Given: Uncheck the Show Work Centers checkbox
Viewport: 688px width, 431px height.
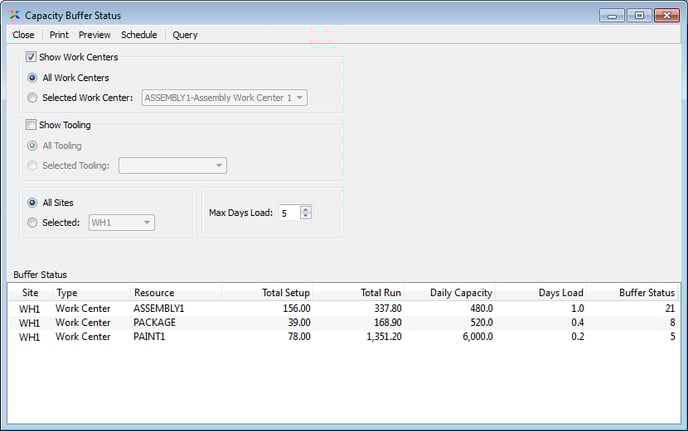Looking at the screenshot, I should click(x=32, y=57).
